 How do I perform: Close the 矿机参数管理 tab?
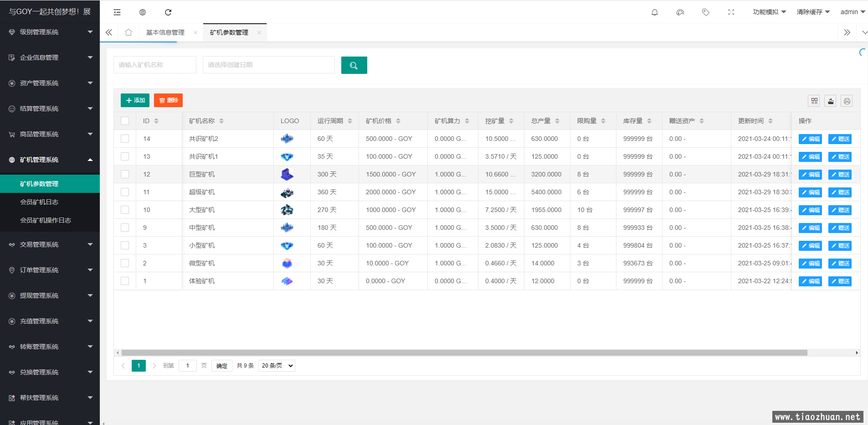pyautogui.click(x=259, y=32)
